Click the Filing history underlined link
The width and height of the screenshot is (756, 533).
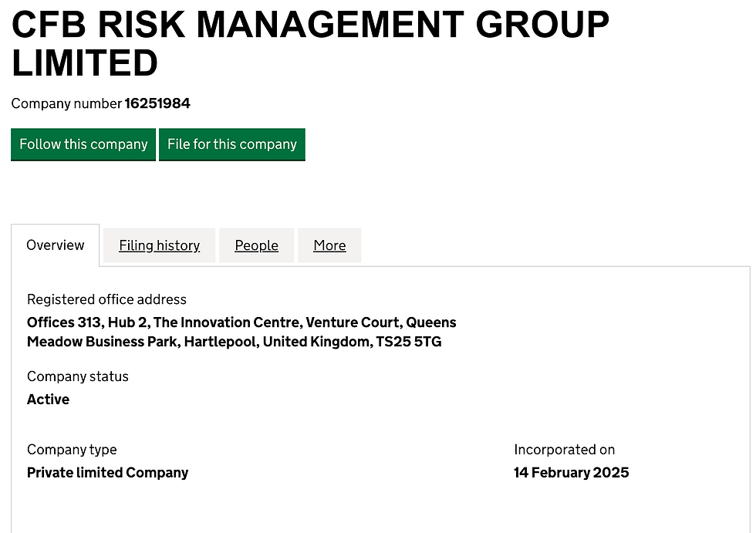159,245
